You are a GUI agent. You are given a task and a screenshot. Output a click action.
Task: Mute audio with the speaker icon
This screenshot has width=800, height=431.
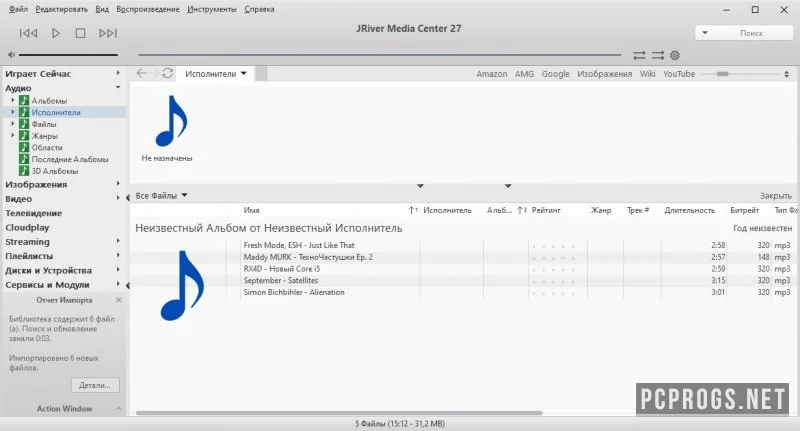(11, 55)
